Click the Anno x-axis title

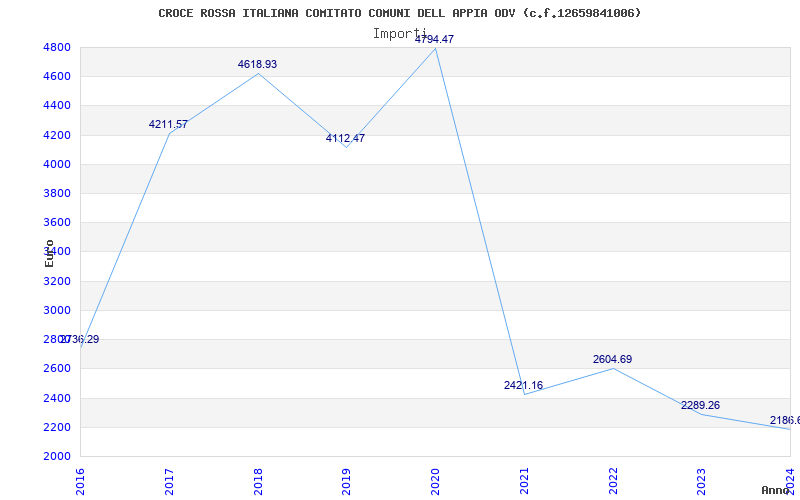776,490
